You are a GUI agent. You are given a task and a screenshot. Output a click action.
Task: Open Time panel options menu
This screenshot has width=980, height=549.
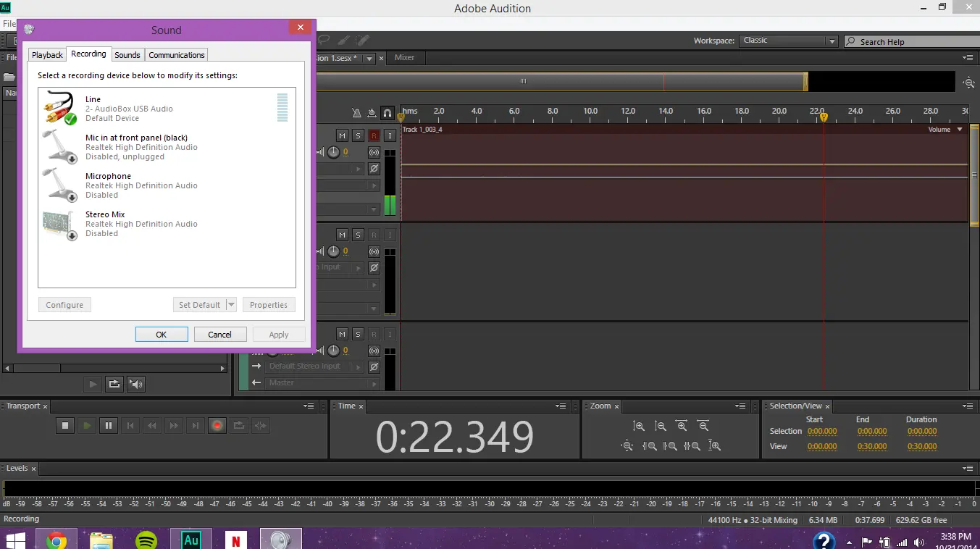tap(561, 406)
